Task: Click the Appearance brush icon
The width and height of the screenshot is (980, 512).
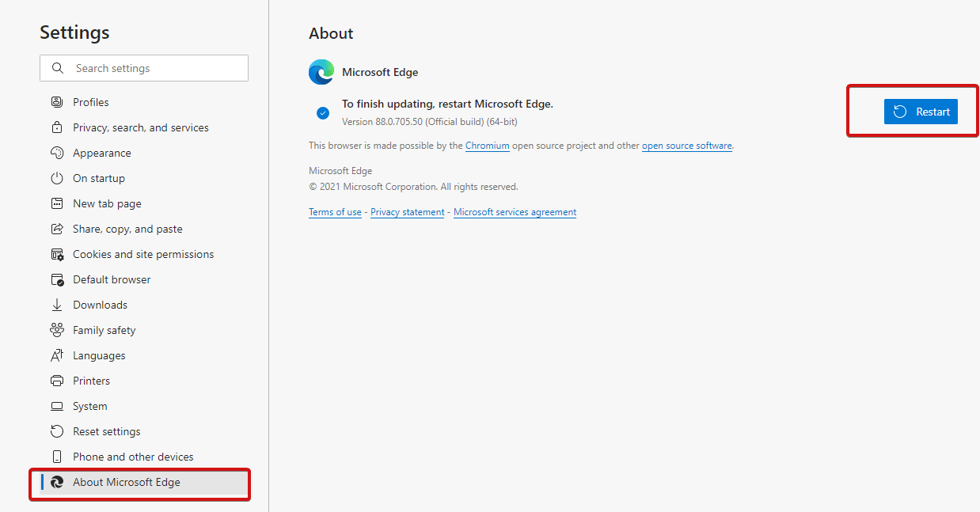Action: pyautogui.click(x=56, y=152)
